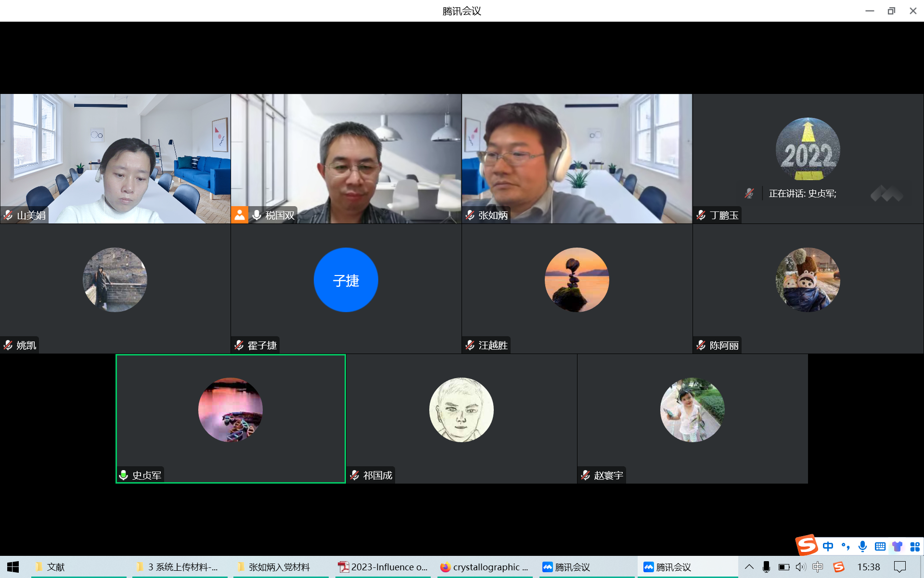Viewport: 924px width, 578px height.
Task: Expand hidden system tray icons chevron
Action: coord(749,567)
